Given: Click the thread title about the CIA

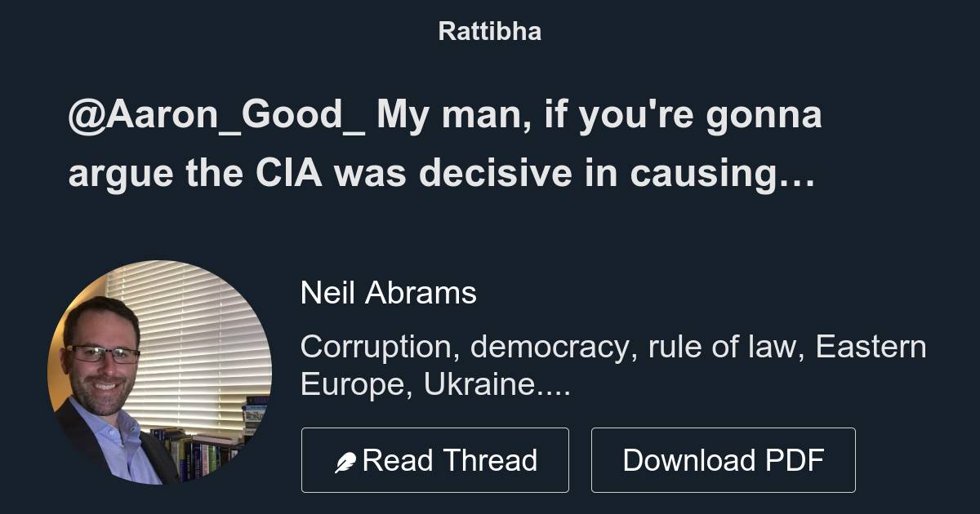Looking at the screenshot, I should point(445,143).
